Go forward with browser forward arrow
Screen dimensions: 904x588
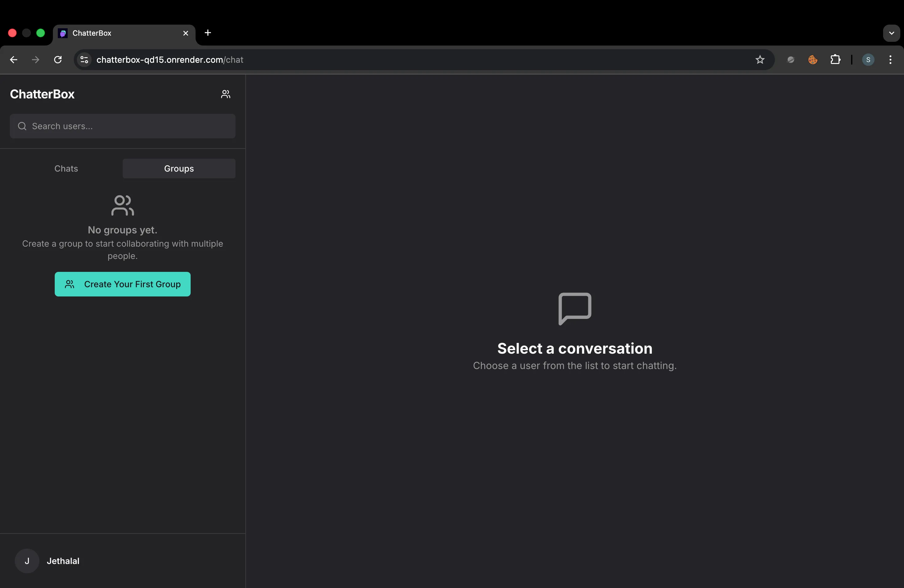pyautogui.click(x=36, y=60)
